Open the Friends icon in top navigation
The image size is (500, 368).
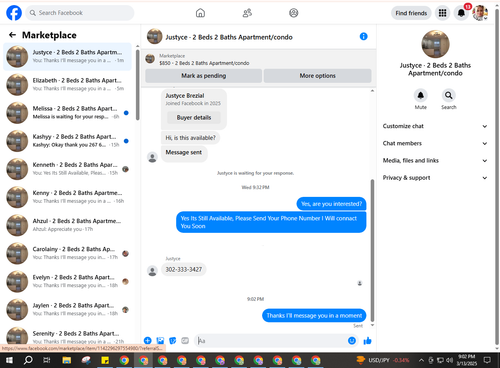point(247,13)
